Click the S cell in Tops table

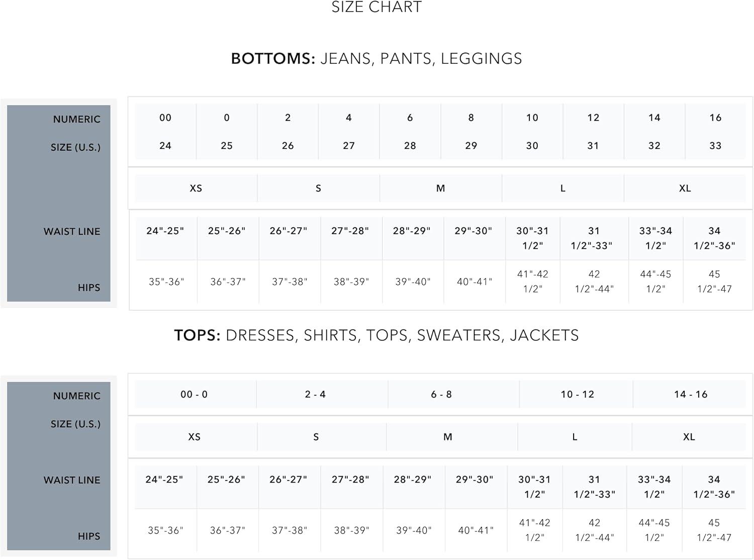(316, 437)
